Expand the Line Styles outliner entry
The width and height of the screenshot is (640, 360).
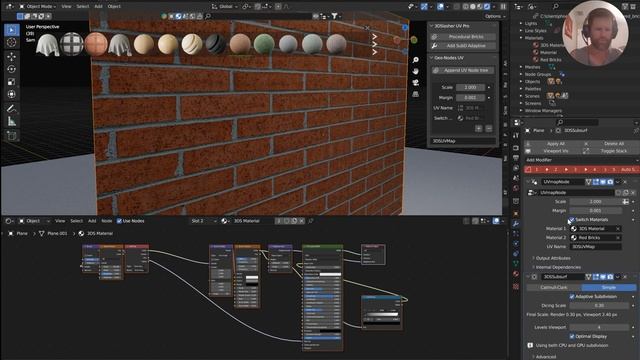coord(521,31)
